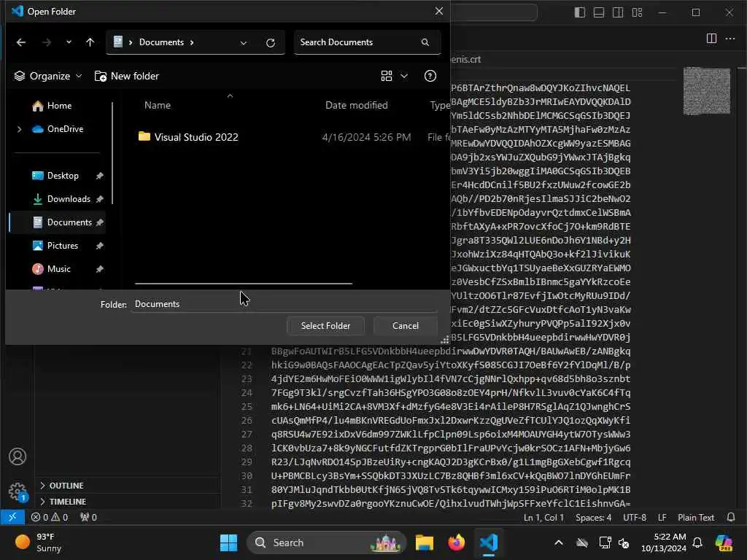Show hidden system tray icons
Screen dimensions: 747x560
coord(559,542)
